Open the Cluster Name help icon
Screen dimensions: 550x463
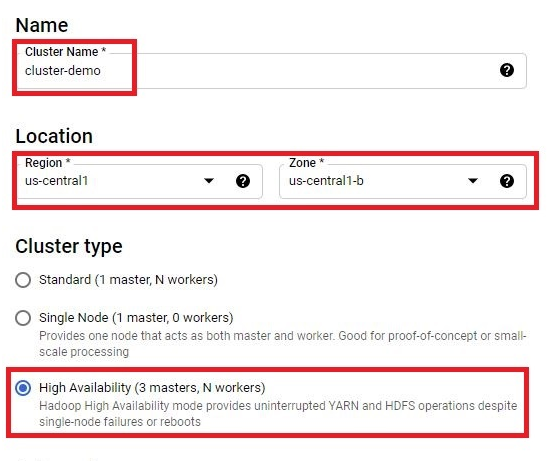coord(507,70)
